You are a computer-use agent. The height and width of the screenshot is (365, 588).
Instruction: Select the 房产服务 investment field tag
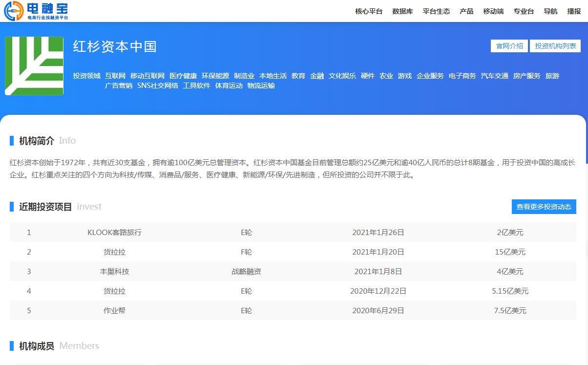click(527, 76)
